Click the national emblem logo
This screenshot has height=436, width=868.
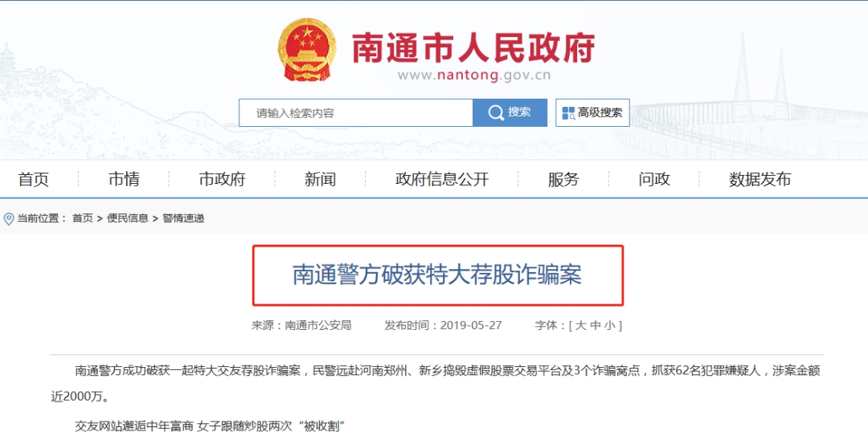coord(307,50)
